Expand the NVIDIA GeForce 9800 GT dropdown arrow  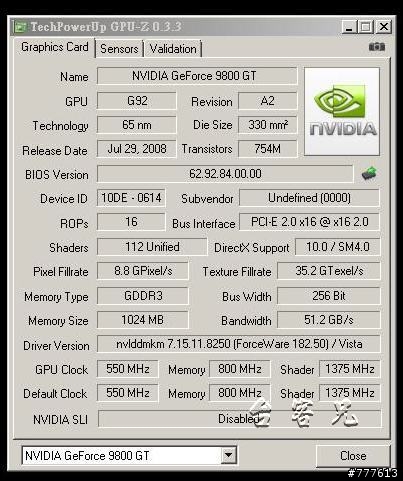(x=228, y=455)
